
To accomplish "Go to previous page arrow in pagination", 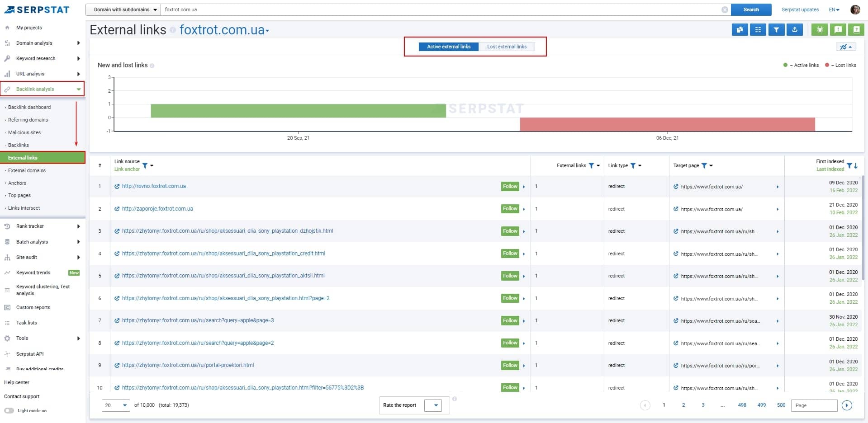I will (645, 405).
